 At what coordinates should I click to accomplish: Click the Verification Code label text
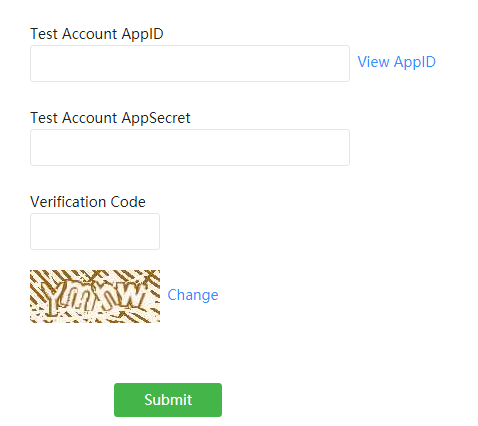tap(88, 202)
